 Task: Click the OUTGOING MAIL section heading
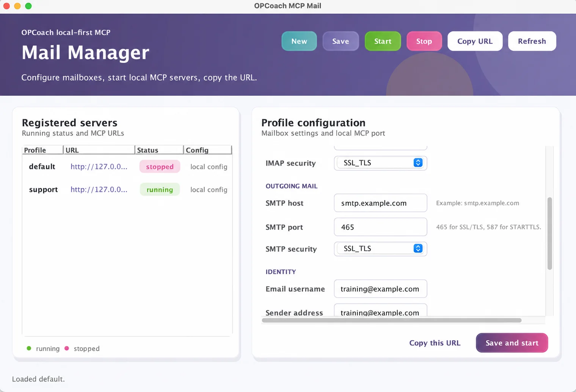pyautogui.click(x=291, y=186)
